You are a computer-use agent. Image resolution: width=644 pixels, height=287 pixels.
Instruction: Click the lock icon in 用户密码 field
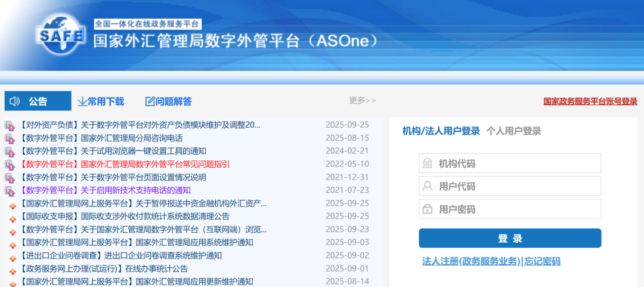tap(428, 209)
